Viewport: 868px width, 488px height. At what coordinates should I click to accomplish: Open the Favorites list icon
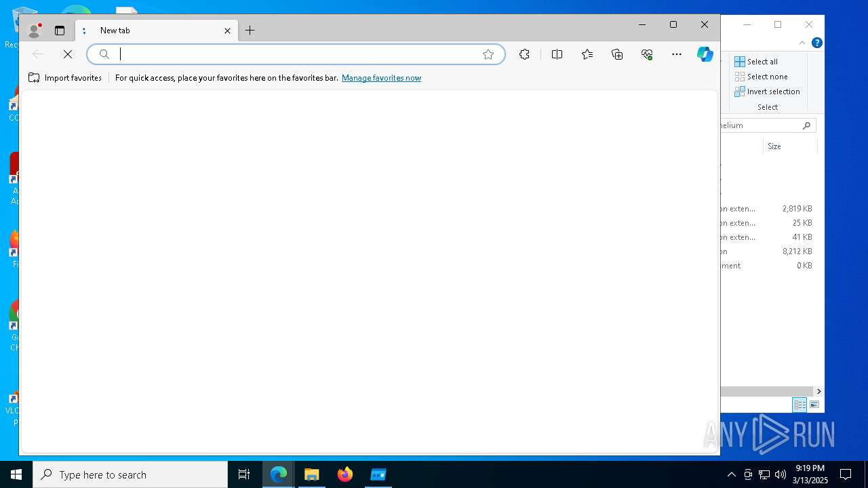click(587, 54)
